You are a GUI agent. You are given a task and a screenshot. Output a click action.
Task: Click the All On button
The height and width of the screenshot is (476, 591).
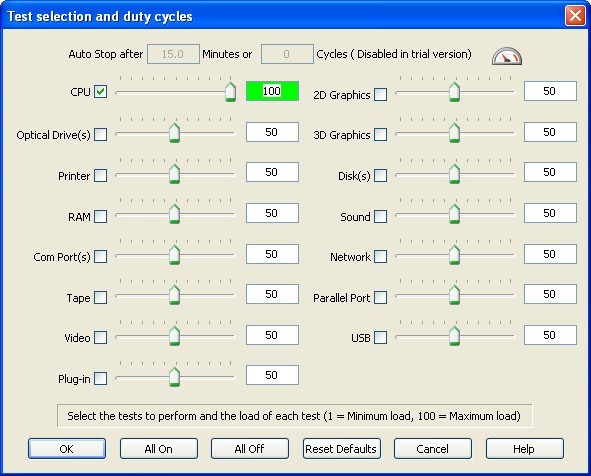pyautogui.click(x=159, y=448)
